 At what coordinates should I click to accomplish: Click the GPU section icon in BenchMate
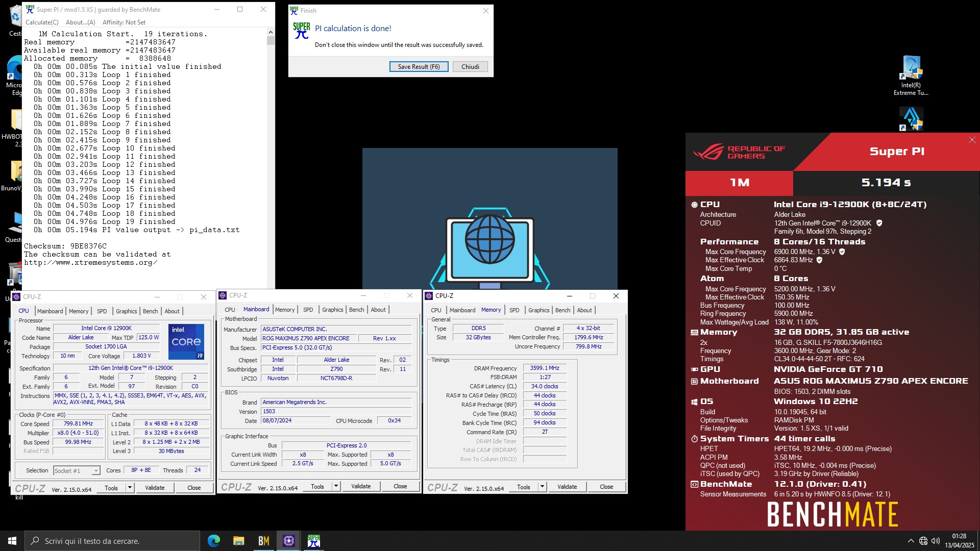pos(694,369)
